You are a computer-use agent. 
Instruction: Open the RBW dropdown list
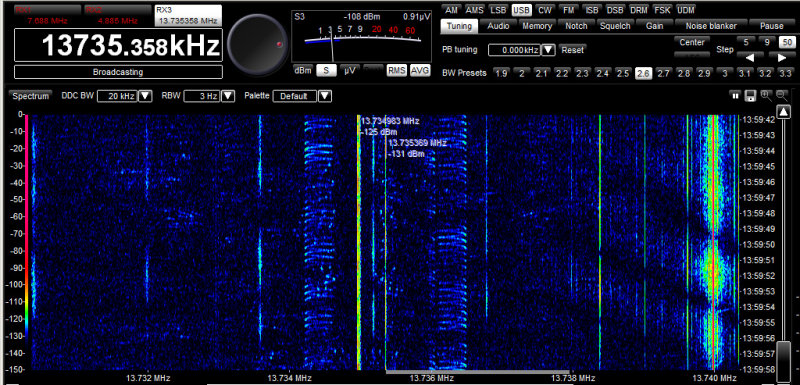(x=228, y=96)
